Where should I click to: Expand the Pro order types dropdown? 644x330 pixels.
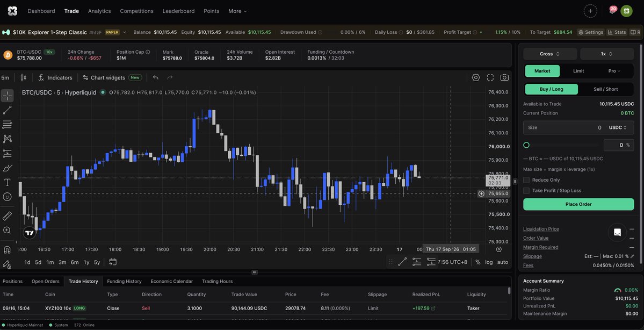pos(614,71)
